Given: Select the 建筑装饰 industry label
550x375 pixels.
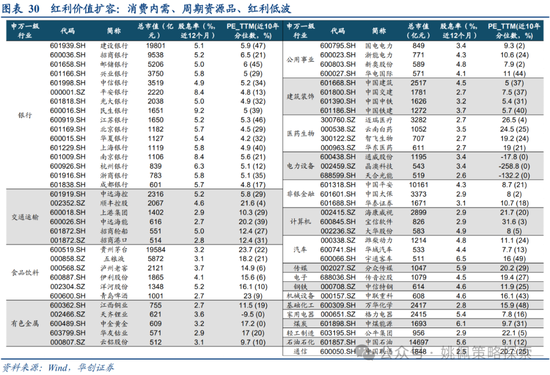Looking at the screenshot, I should (x=300, y=96).
